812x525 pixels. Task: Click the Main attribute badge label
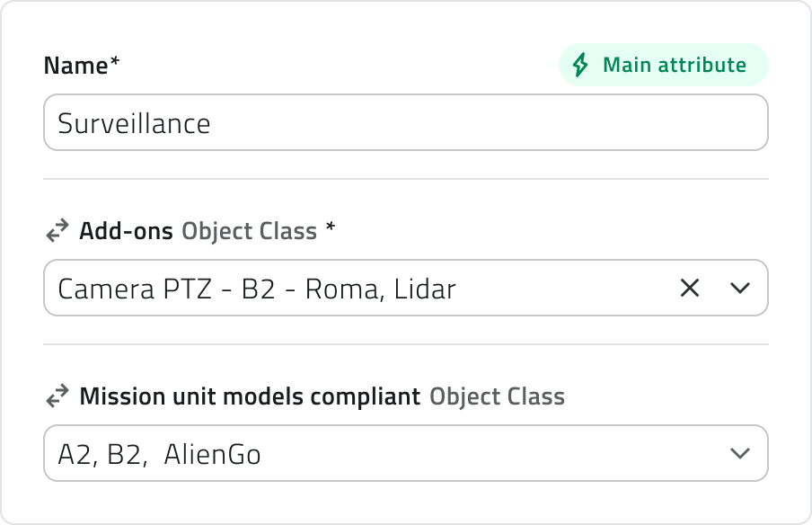pos(674,65)
